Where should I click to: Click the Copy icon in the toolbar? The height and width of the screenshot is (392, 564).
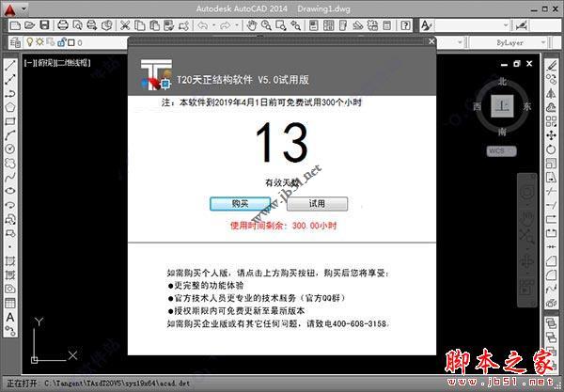[139, 25]
